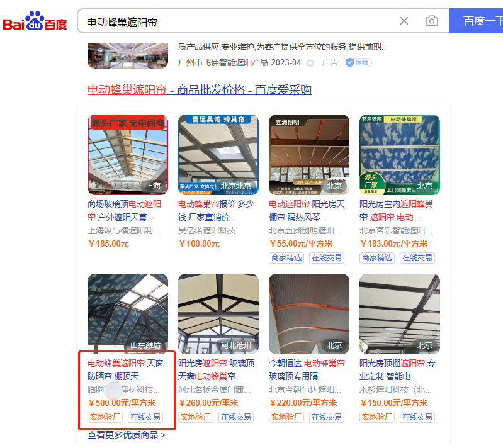Click the 百度一下 search button
Image resolution: width=503 pixels, height=448 pixels.
coord(477,21)
